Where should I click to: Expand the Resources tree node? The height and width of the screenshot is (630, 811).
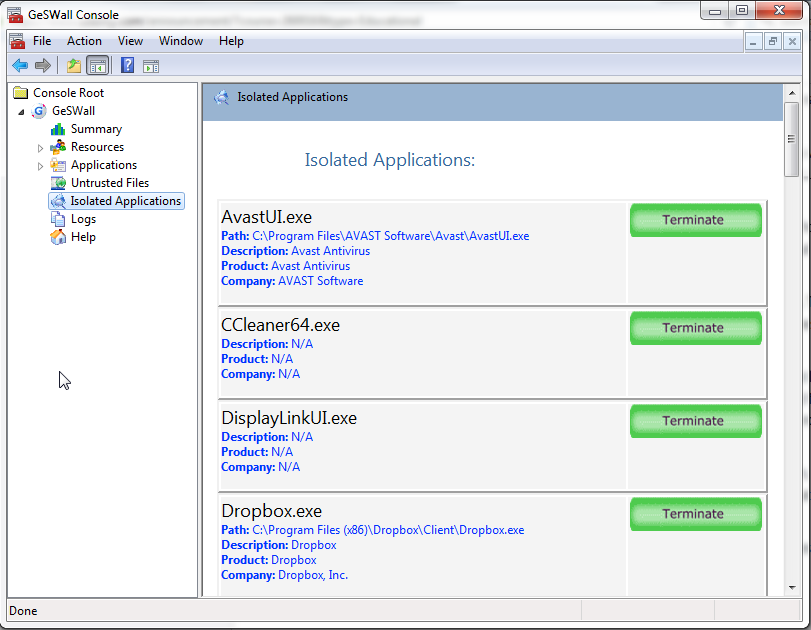tap(40, 148)
